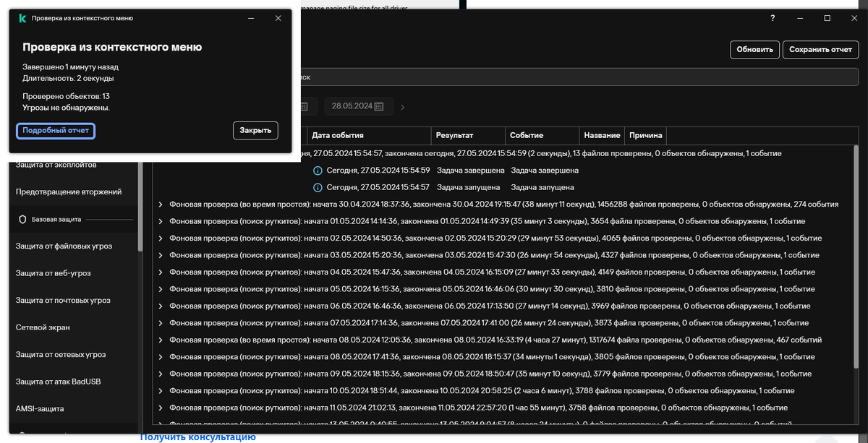Viewport: 868px width, 443px height.
Task: Click 'Закрыть' button in the popup
Action: pyautogui.click(x=255, y=131)
